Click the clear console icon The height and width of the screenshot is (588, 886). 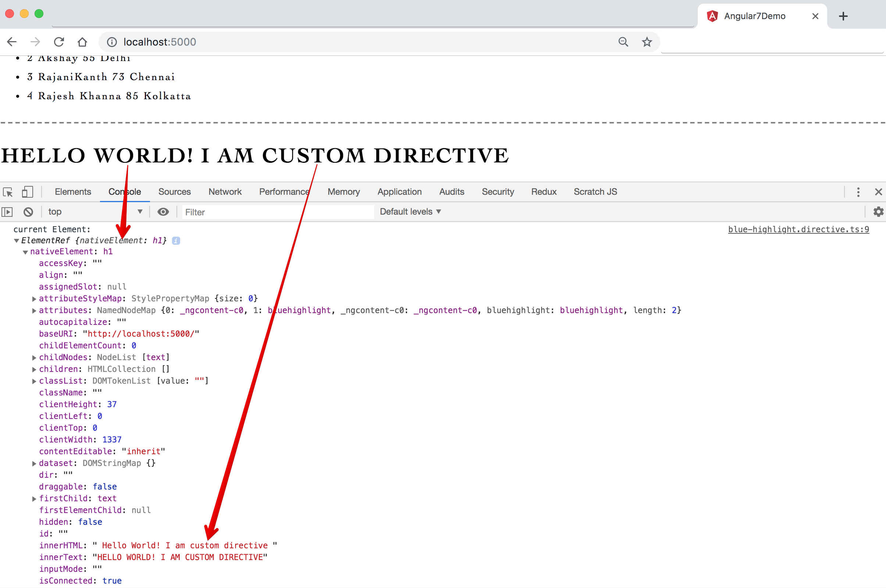point(28,212)
